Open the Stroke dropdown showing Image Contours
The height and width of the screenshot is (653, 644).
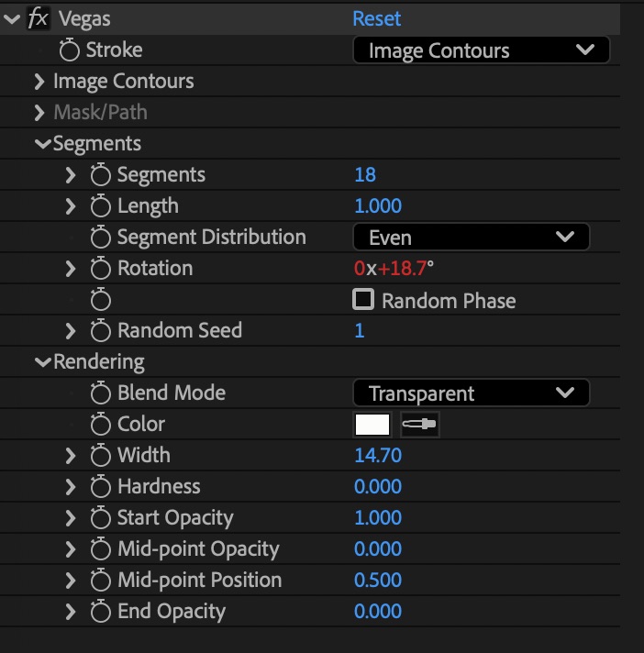click(481, 50)
